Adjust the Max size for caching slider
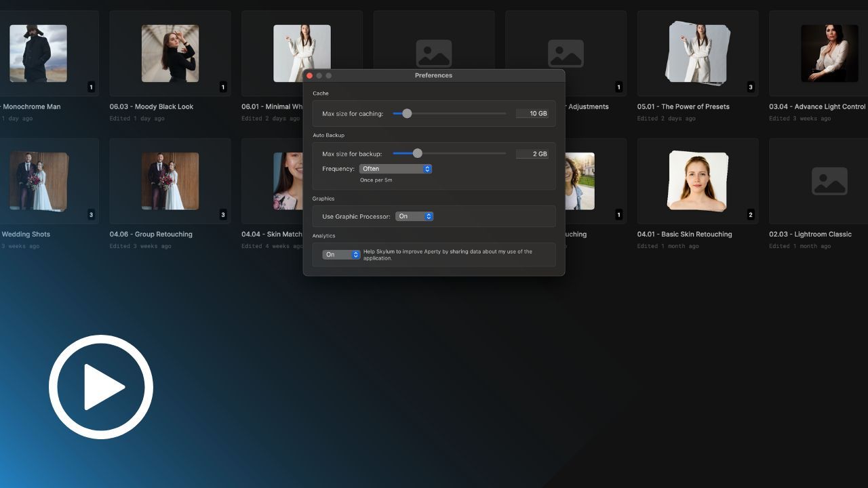868x488 pixels. click(x=449, y=114)
